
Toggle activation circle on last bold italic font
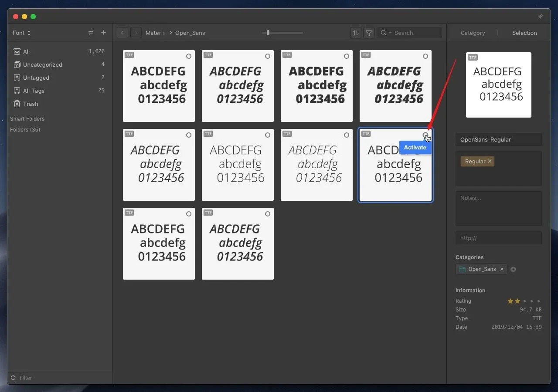pos(268,214)
